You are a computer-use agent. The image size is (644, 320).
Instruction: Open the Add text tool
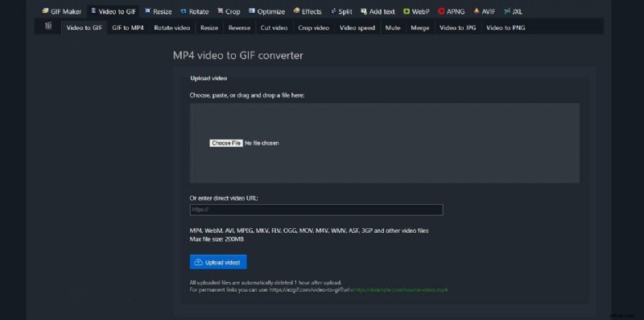pos(378,11)
